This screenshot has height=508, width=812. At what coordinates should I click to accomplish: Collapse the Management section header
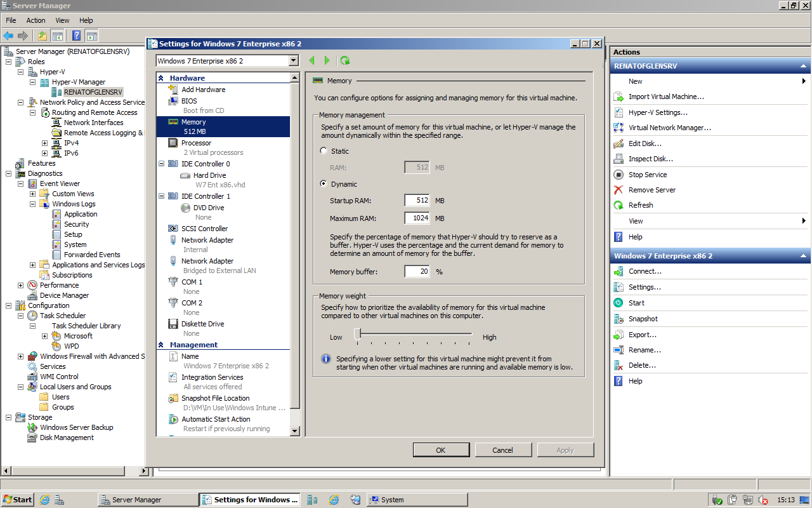pos(161,345)
